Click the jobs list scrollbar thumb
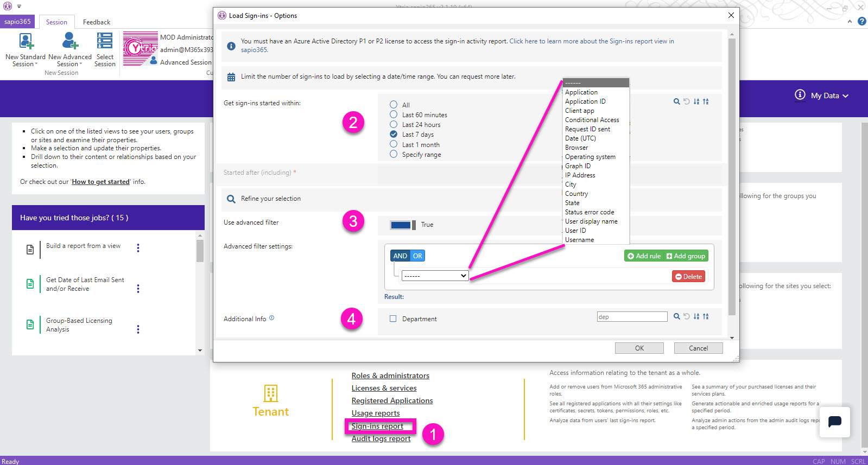The width and height of the screenshot is (868, 465). pos(200,251)
